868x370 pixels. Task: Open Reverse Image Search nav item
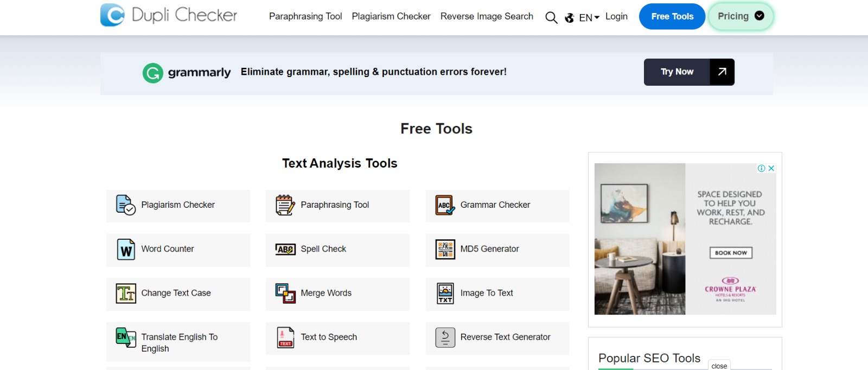pos(487,16)
